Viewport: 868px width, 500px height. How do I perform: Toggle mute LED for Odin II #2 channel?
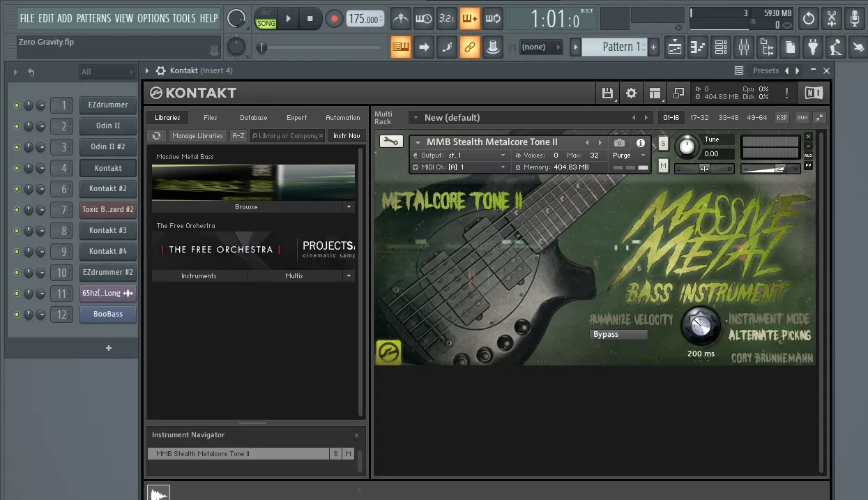tap(17, 147)
